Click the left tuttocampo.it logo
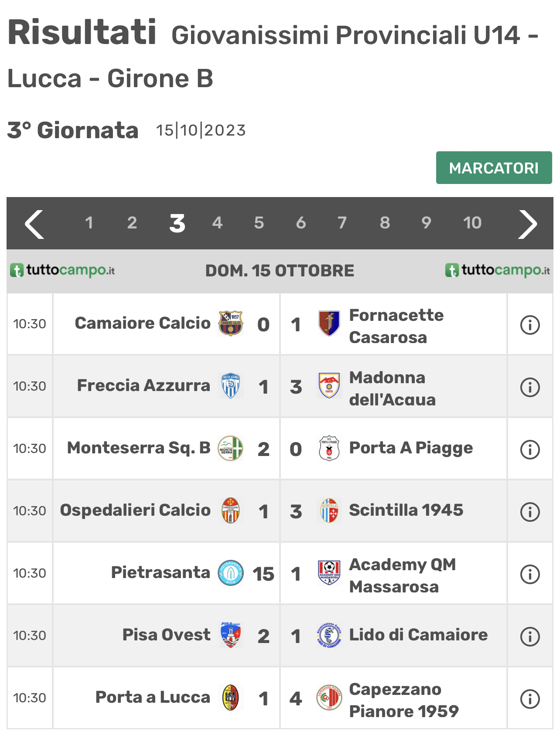The width and height of the screenshot is (560, 735). [62, 270]
